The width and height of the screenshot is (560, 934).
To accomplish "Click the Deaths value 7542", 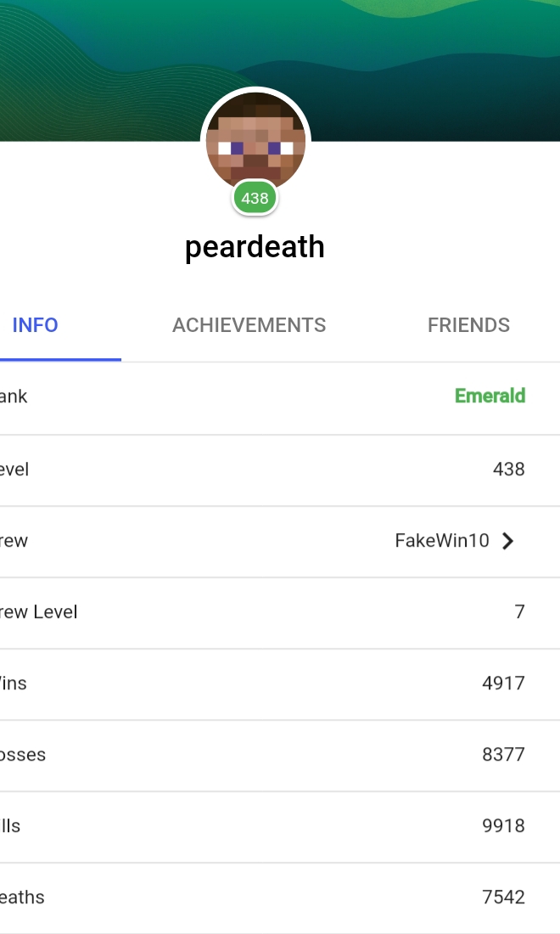I will tap(503, 897).
